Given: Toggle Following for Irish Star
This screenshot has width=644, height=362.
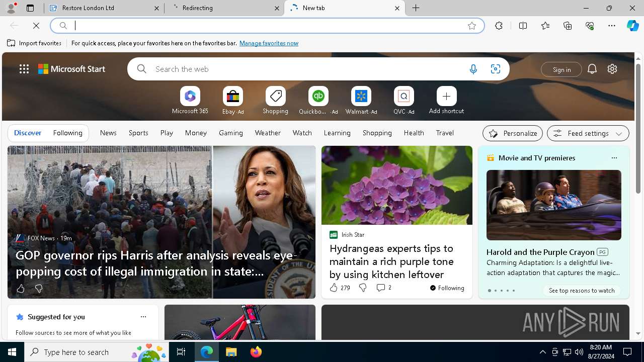Looking at the screenshot, I should [x=447, y=288].
